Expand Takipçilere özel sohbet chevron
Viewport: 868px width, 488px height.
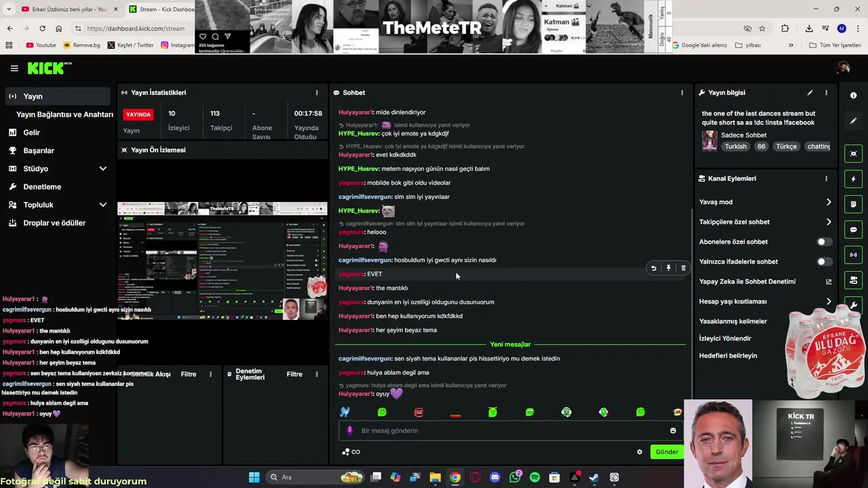click(x=829, y=222)
